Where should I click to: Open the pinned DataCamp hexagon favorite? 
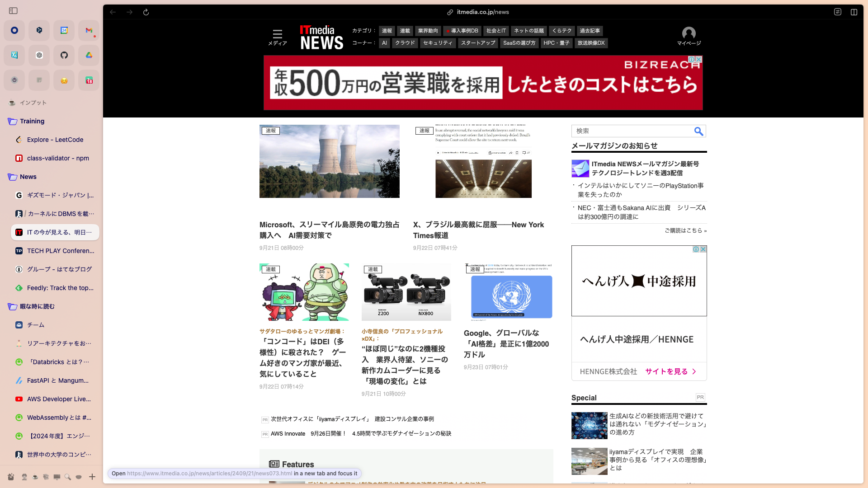click(x=39, y=30)
